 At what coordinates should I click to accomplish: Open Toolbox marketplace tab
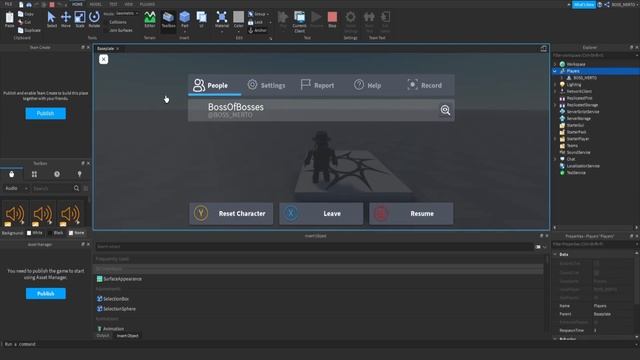[11, 174]
